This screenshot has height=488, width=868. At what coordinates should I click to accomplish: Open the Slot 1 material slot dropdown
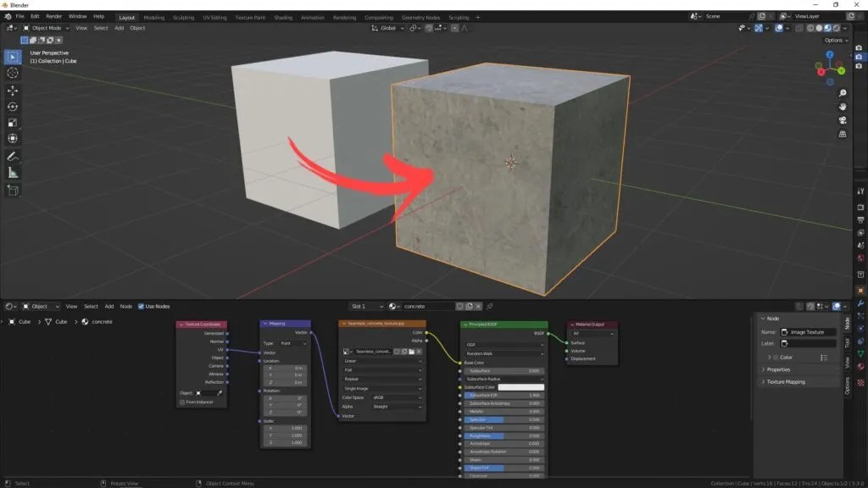[x=366, y=306]
